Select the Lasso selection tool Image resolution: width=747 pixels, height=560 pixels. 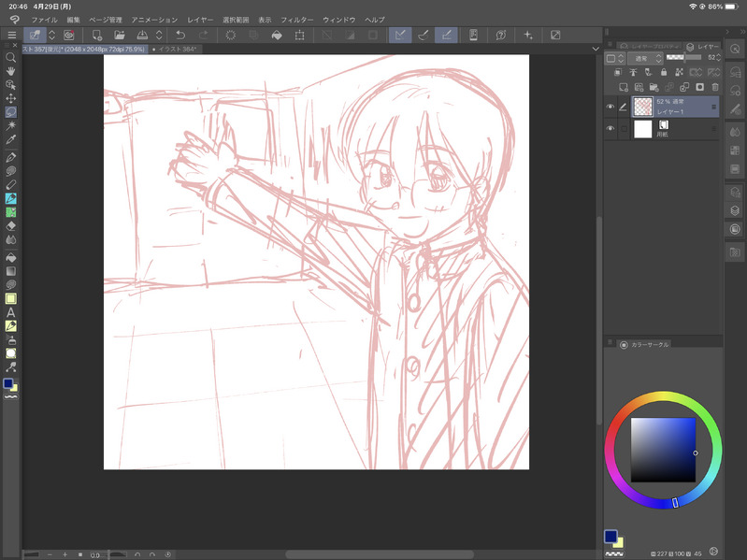(x=10, y=112)
